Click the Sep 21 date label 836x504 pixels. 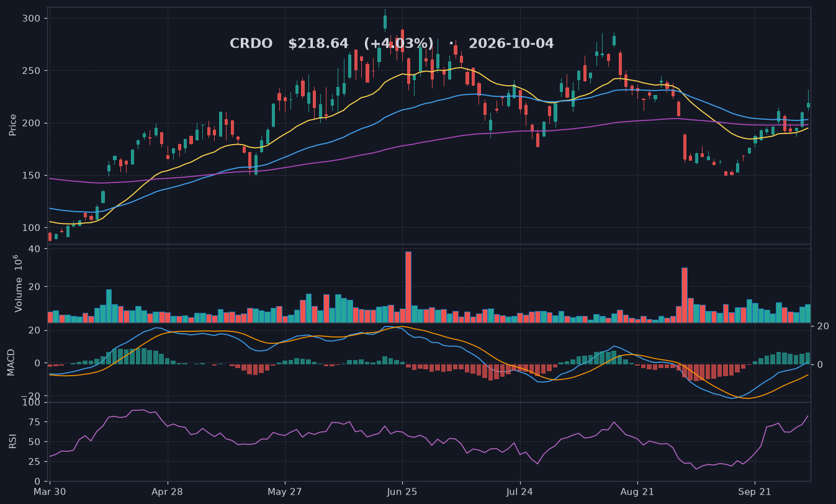tap(755, 493)
